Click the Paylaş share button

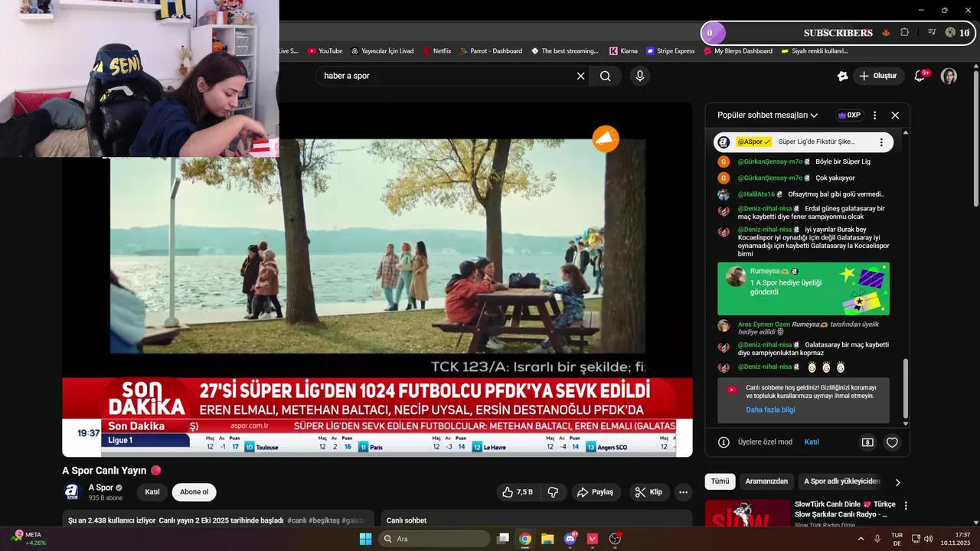tap(595, 492)
